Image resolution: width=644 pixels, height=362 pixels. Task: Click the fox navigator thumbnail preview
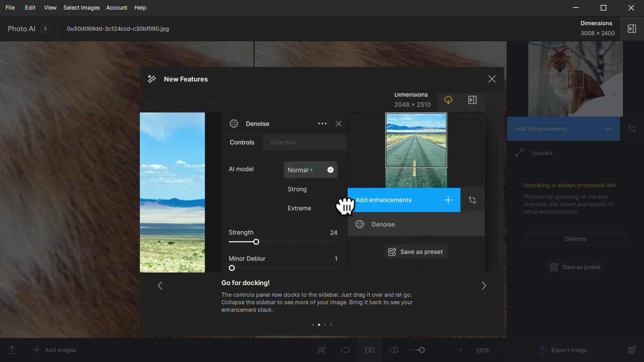tap(575, 79)
